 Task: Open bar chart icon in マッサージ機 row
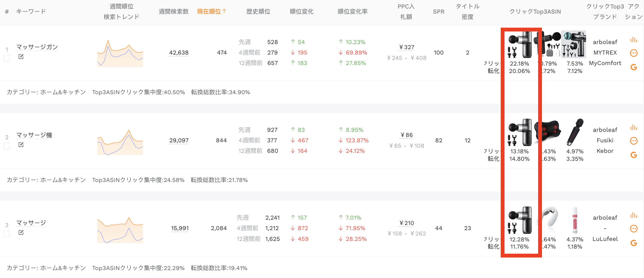[633, 127]
